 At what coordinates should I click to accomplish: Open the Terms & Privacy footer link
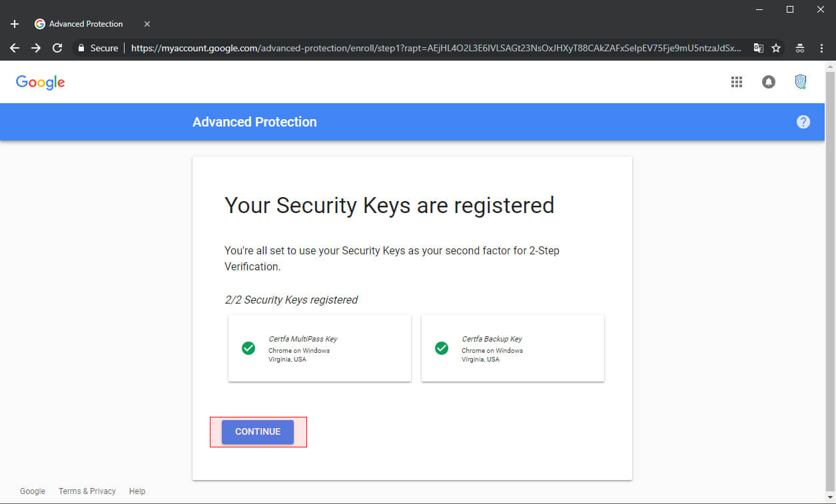pyautogui.click(x=87, y=491)
